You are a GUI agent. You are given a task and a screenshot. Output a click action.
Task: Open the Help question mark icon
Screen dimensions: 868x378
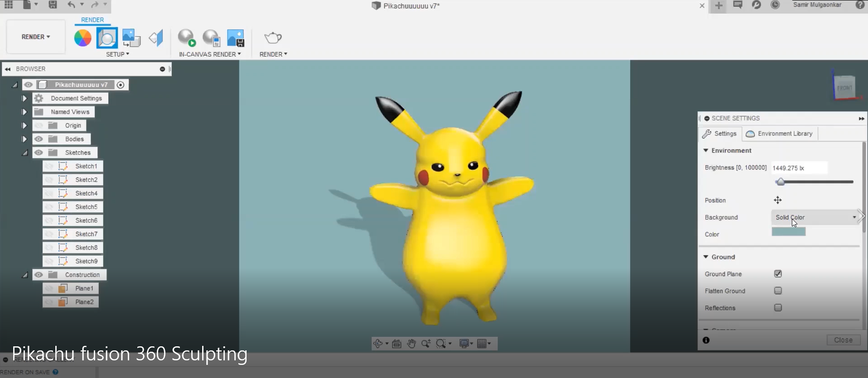(x=860, y=5)
